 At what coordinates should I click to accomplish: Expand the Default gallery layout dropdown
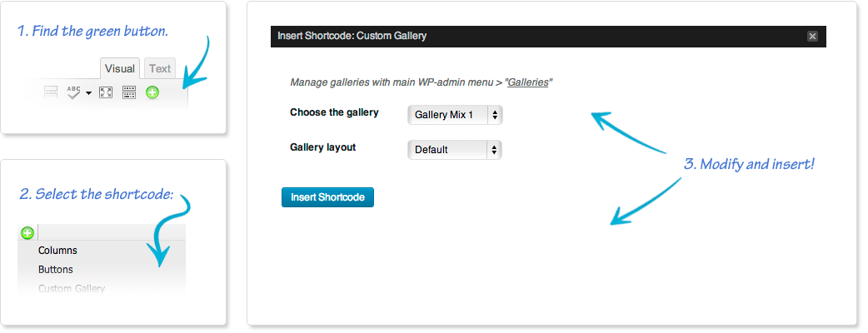[455, 150]
